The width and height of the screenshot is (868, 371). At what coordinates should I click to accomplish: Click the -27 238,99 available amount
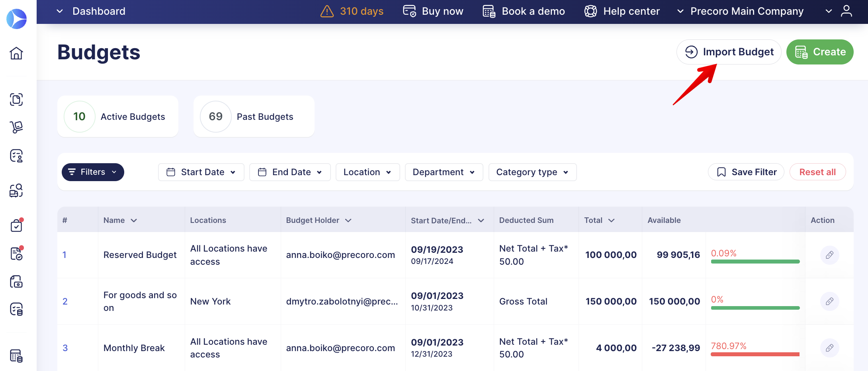point(676,348)
